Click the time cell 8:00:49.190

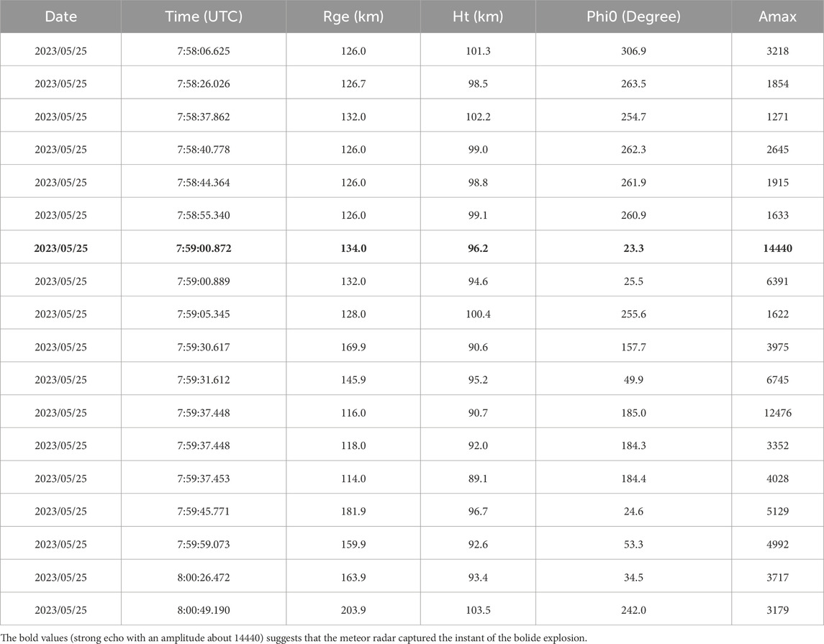pyautogui.click(x=204, y=609)
